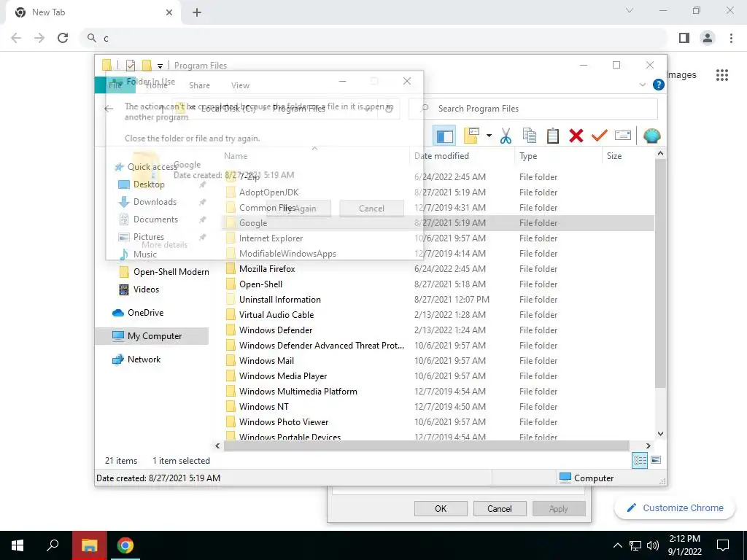Toggle the navigation pane toolbar button
Screen dimensions: 747x560
(x=444, y=136)
